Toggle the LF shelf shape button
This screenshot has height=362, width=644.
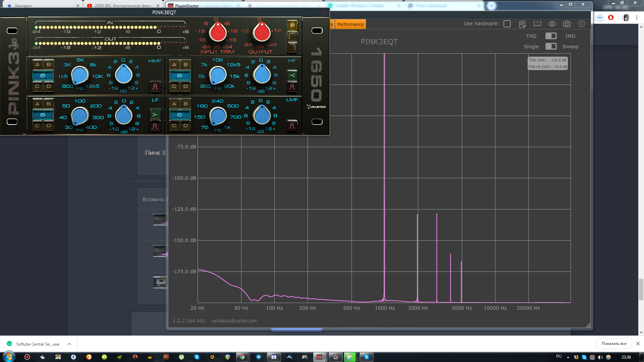pos(155,115)
